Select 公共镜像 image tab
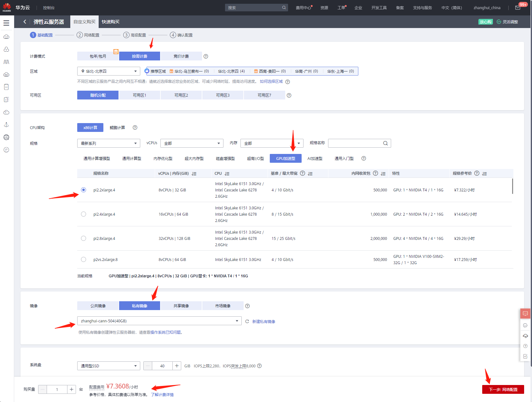This screenshot has width=532, height=402. (x=98, y=306)
